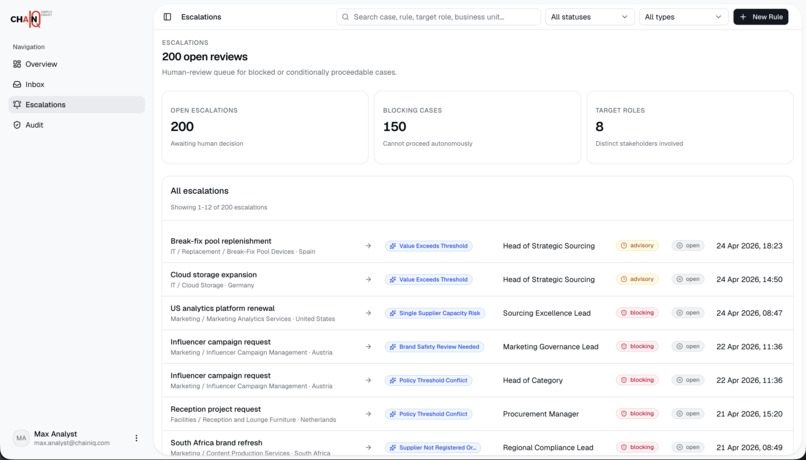Click advisory badge in Break-fix pool row
The height and width of the screenshot is (460, 806).
tap(637, 246)
